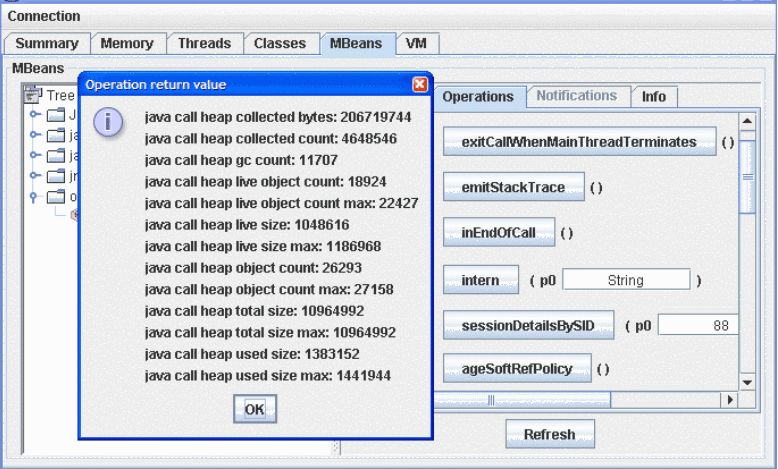Image resolution: width=778 pixels, height=469 pixels.
Task: Click the third folder icon in tree
Action: [x=56, y=155]
